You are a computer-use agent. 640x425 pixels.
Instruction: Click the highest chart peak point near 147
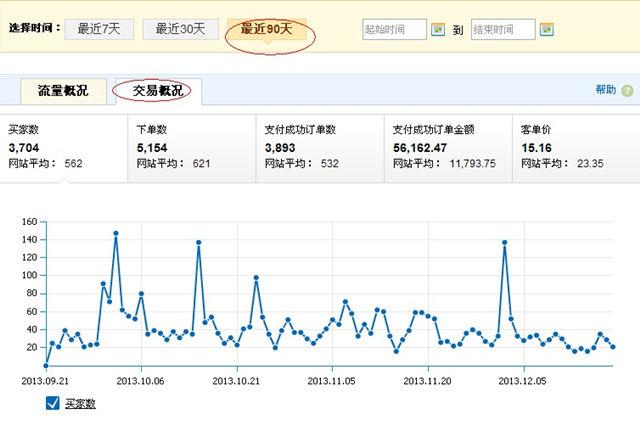(116, 234)
